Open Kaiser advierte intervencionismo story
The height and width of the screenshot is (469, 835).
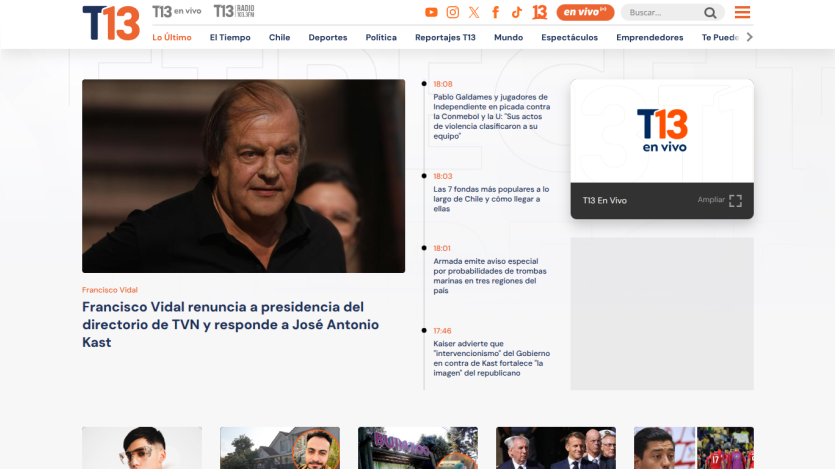click(x=492, y=358)
